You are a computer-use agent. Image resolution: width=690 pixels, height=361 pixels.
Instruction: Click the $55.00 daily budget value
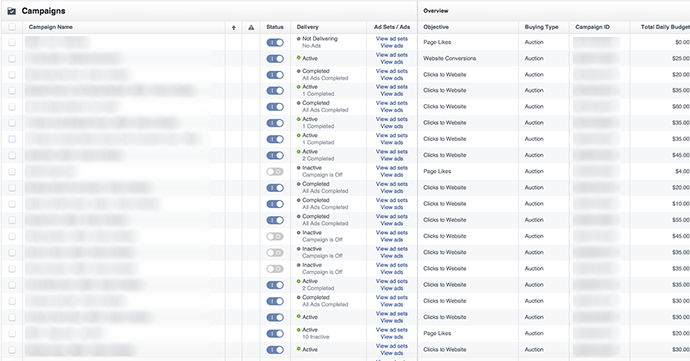pyautogui.click(x=681, y=220)
